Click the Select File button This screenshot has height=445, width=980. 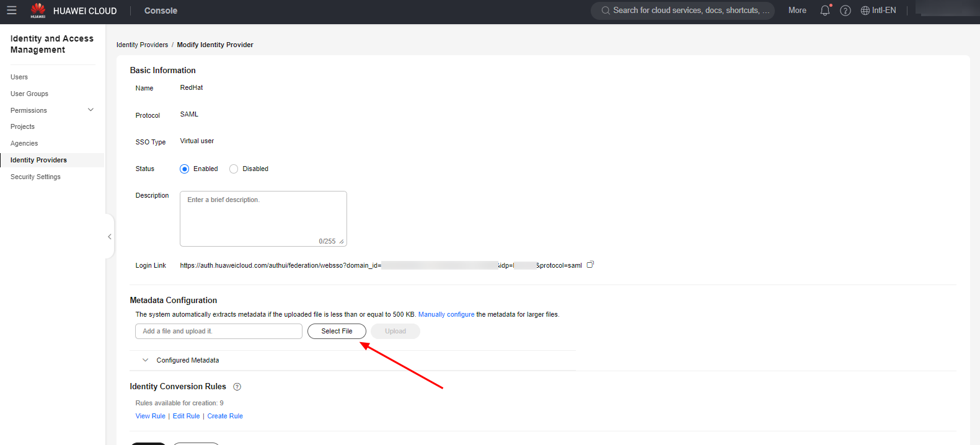pyautogui.click(x=337, y=331)
